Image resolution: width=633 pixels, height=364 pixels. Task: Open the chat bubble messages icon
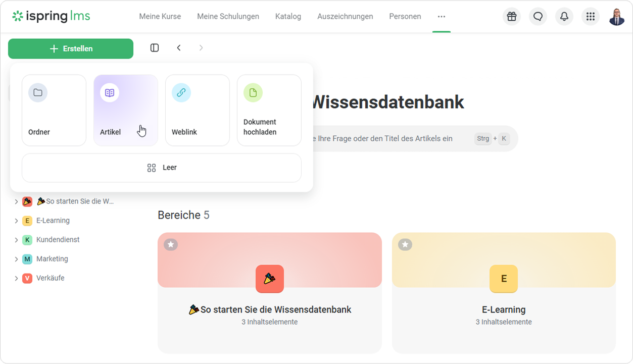click(x=538, y=17)
